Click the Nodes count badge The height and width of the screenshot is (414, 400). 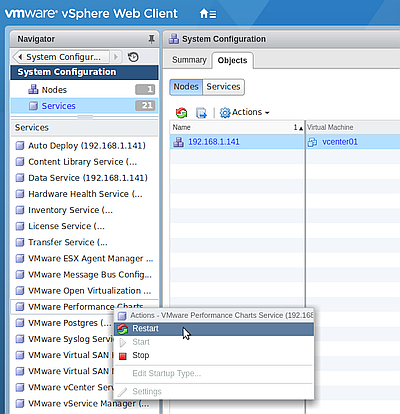(x=145, y=89)
